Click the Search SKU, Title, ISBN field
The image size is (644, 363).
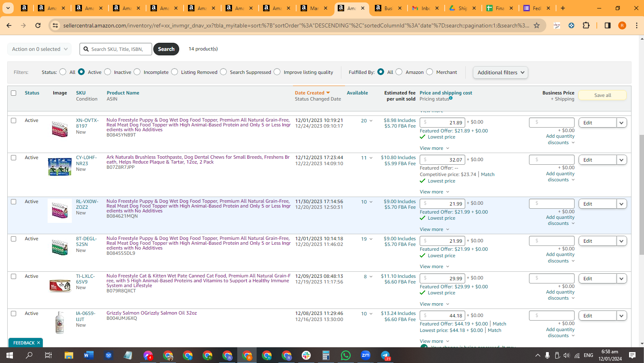coord(116,49)
